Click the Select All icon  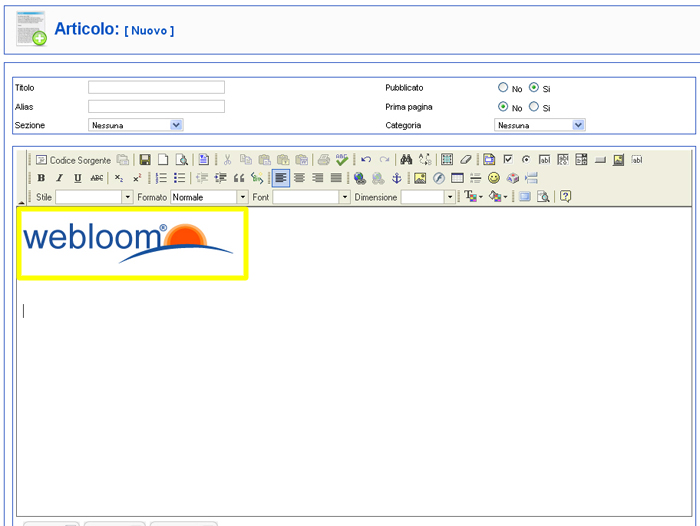coord(447,159)
